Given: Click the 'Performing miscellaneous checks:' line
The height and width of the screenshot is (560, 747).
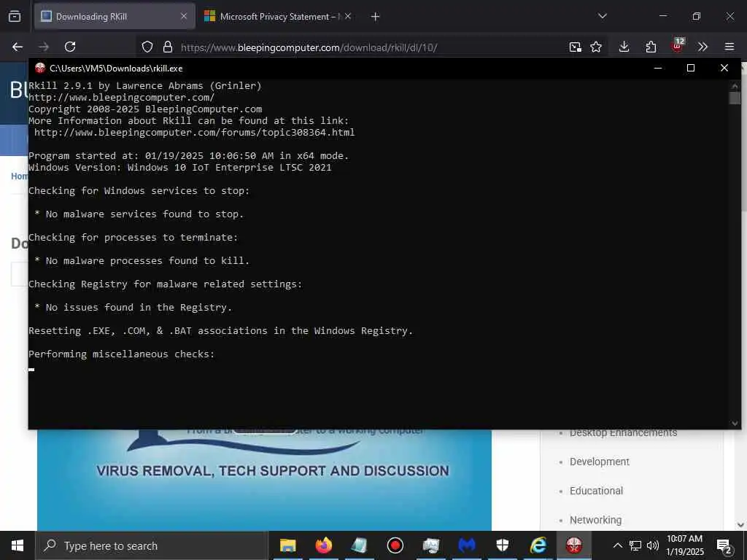Looking at the screenshot, I should point(122,354).
